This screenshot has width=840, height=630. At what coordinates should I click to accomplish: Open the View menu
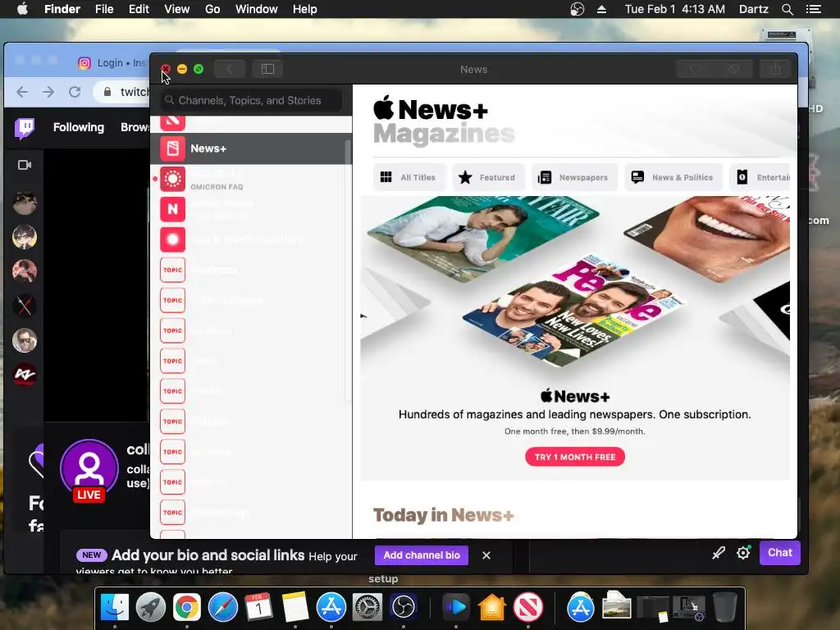coord(177,9)
